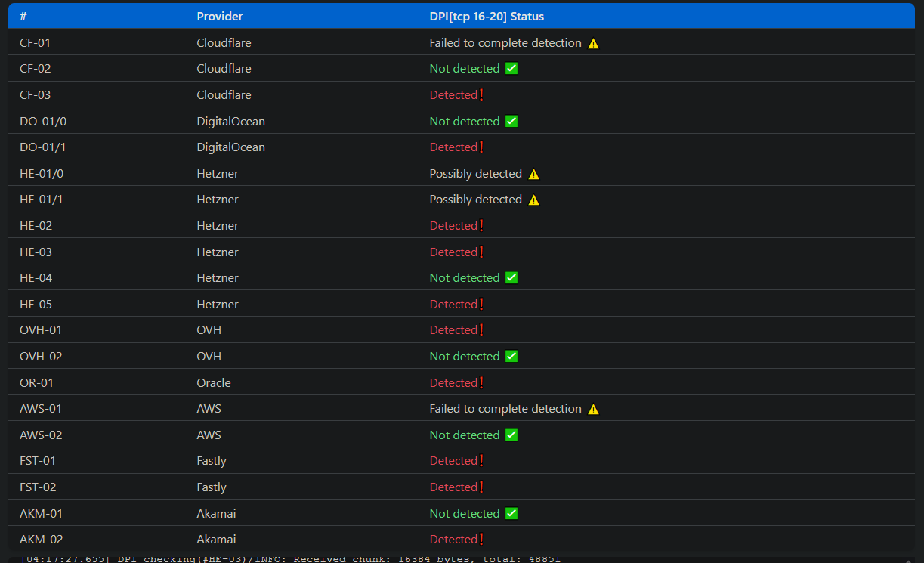The width and height of the screenshot is (924, 563).
Task: Click 'Fastly' provider in the FST-01 row
Action: [x=212, y=461]
